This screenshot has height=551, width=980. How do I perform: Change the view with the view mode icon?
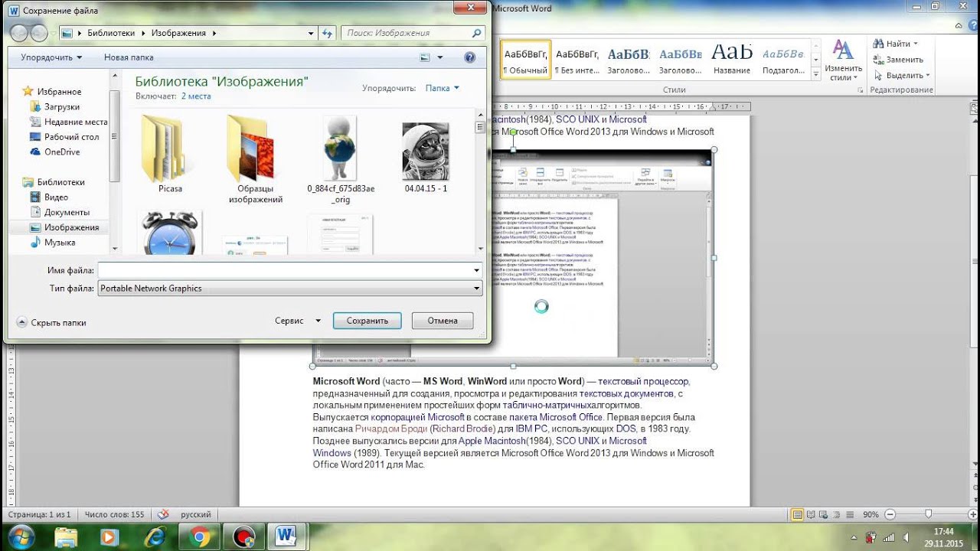pos(425,57)
